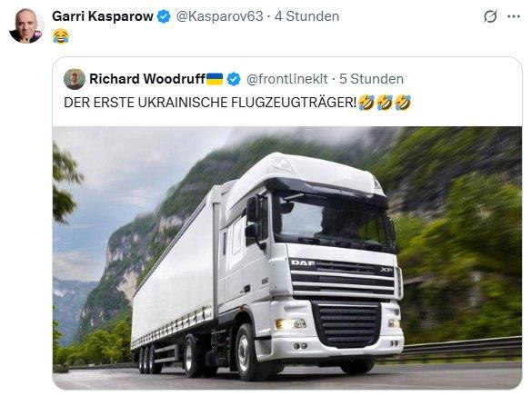This screenshot has height=396, width=532.
Task: Open Garri Kasparow's profile picture
Action: point(26,26)
